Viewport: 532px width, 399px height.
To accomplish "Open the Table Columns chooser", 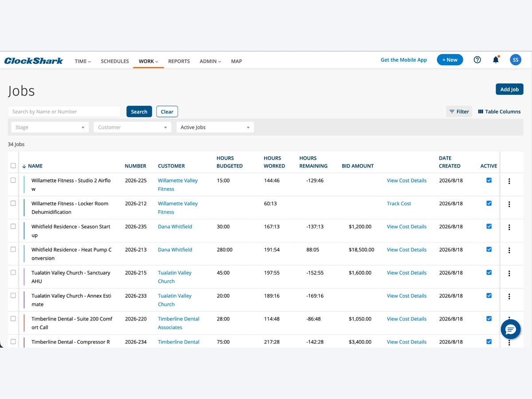I will 499,112.
